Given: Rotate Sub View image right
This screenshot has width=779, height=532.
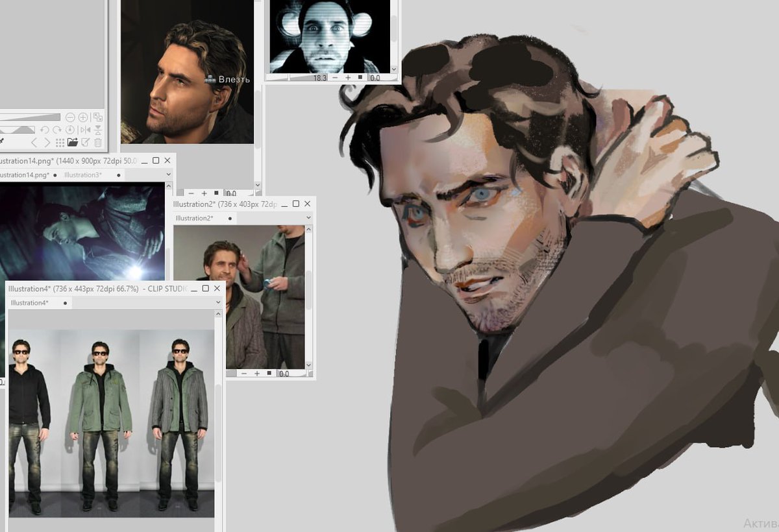Looking at the screenshot, I should click(57, 130).
